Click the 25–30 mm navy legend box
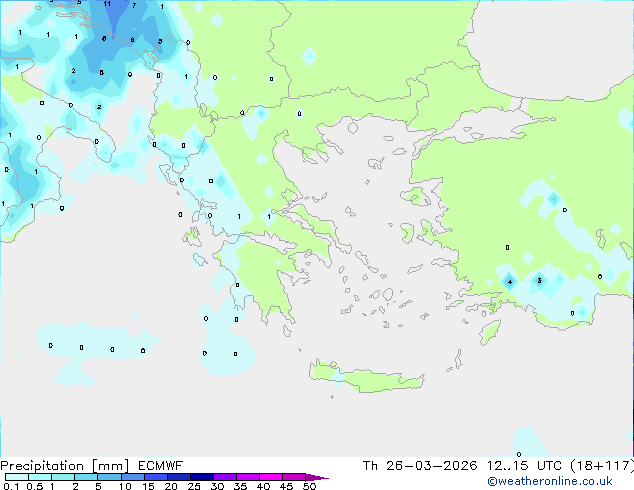This screenshot has height=490, width=634. [202, 477]
